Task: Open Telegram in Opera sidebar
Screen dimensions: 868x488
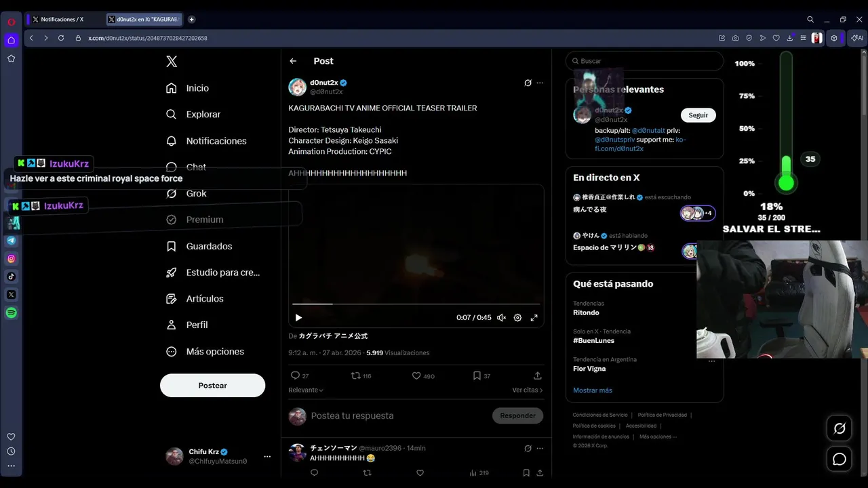Action: [x=11, y=241]
